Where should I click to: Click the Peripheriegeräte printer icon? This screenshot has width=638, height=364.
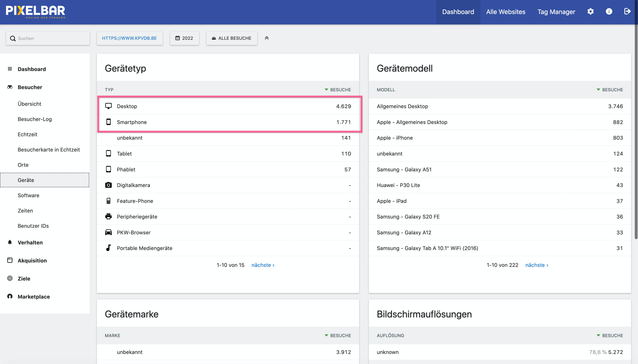tap(108, 217)
